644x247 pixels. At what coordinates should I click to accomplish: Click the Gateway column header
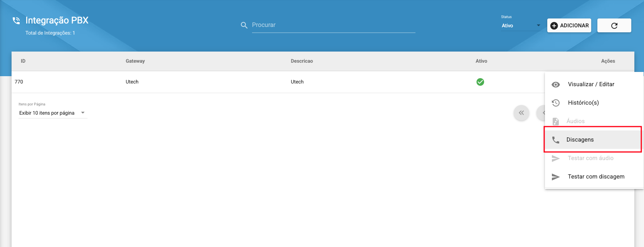click(x=135, y=61)
